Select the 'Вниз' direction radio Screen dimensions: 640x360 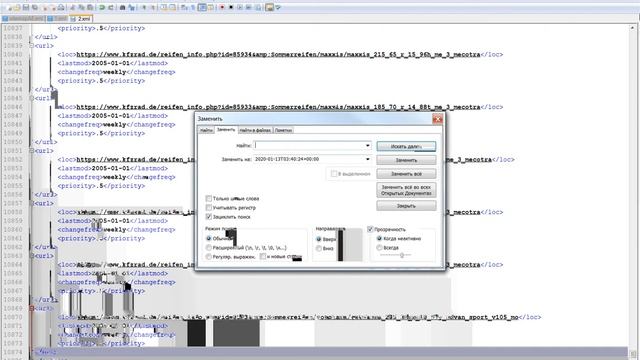pos(319,248)
